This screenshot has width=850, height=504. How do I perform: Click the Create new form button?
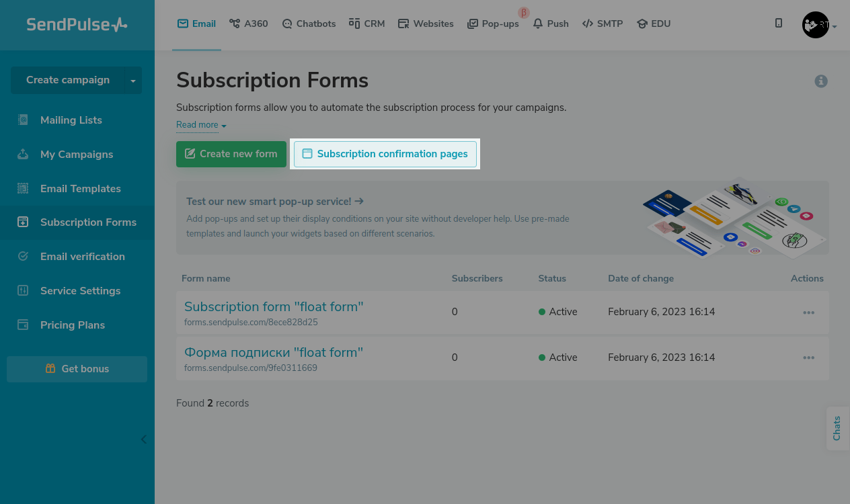pos(231,154)
